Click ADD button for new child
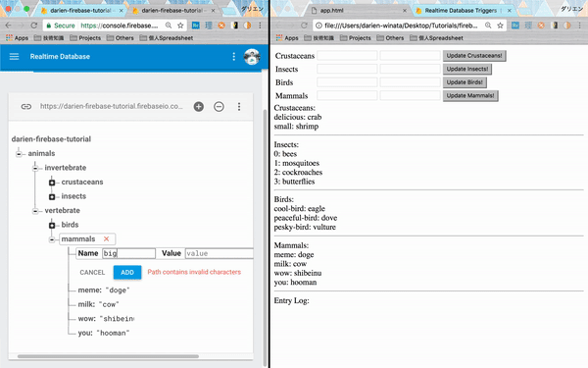This screenshot has width=588, height=368. pyautogui.click(x=127, y=272)
